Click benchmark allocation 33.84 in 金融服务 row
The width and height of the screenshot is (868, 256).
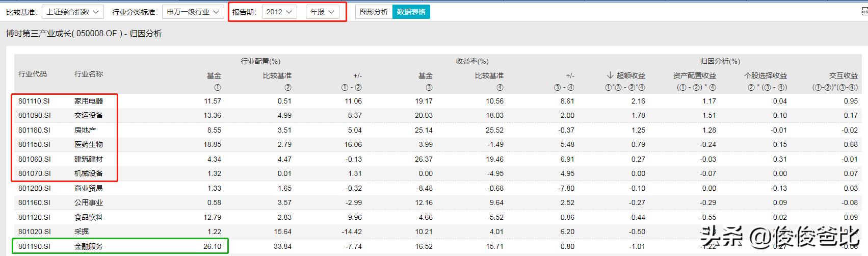tap(283, 246)
